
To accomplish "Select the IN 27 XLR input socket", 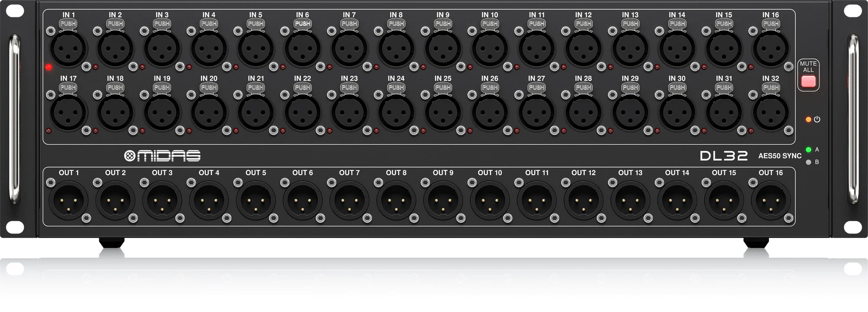I will click(x=537, y=112).
